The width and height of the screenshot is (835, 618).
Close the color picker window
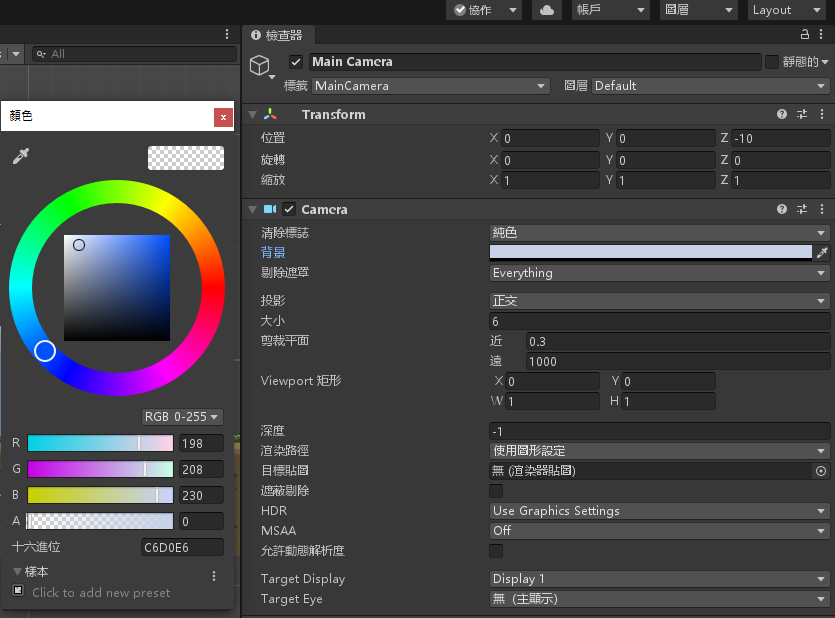[x=223, y=117]
